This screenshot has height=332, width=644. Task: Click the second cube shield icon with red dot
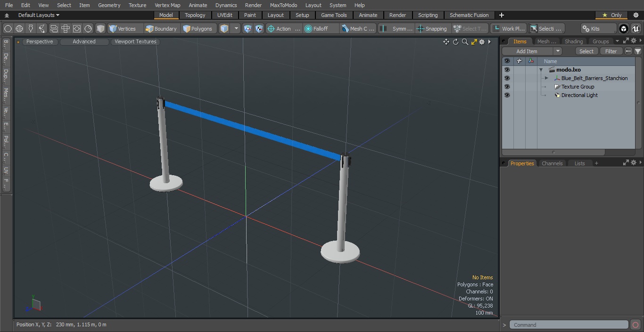click(x=259, y=29)
